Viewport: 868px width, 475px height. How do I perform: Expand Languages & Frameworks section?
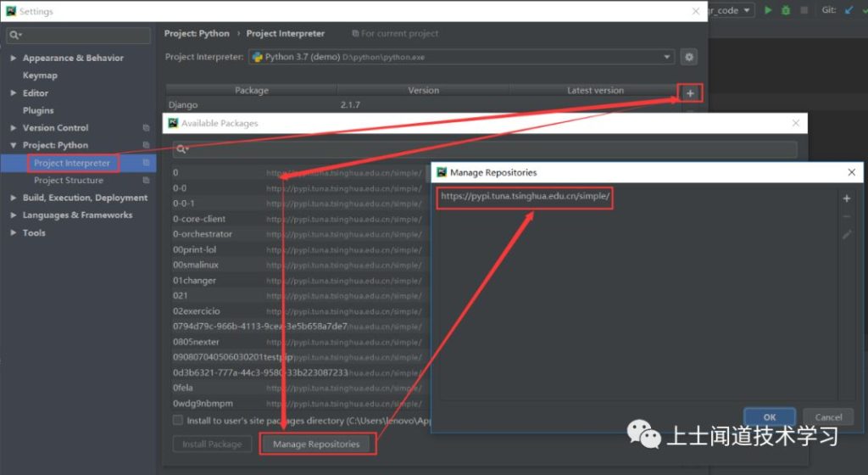pyautogui.click(x=13, y=215)
